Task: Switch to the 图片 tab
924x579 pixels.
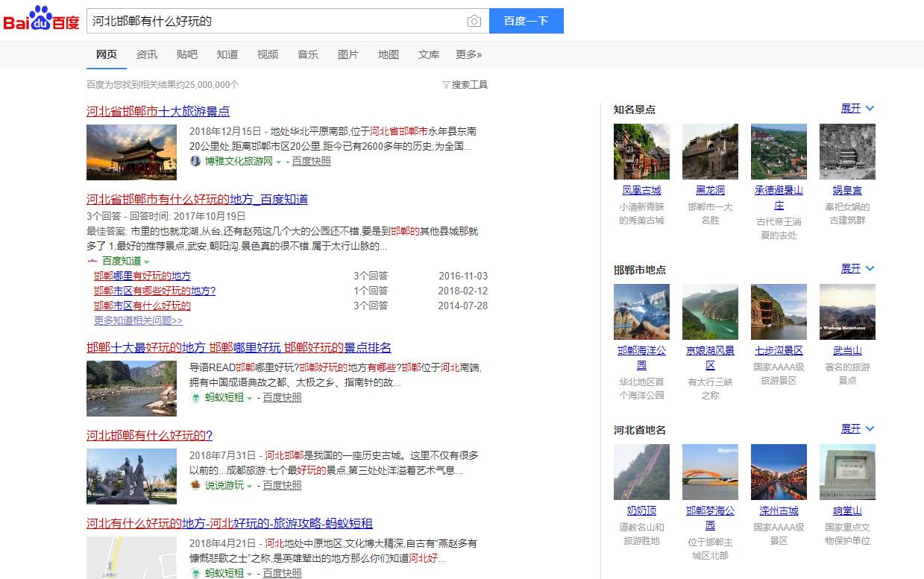Action: coord(348,54)
